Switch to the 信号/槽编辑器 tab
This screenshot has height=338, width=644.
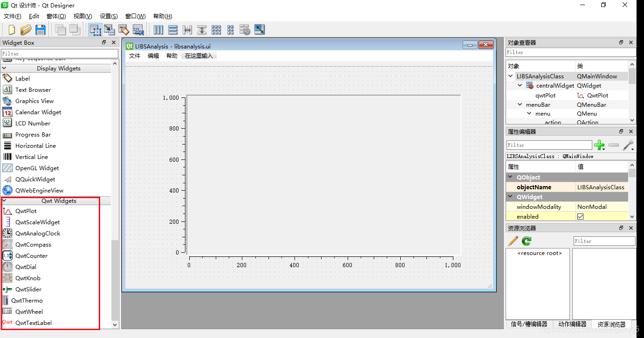coord(529,324)
